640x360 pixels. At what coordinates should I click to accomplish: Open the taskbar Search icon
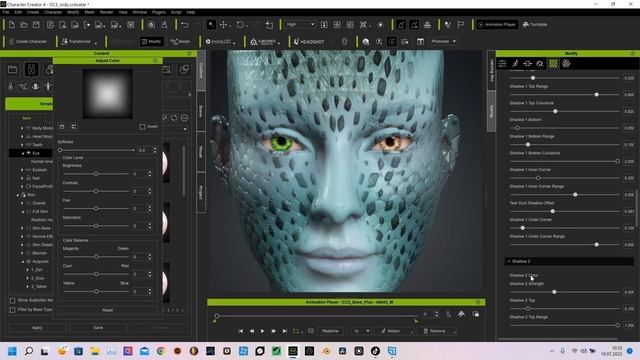(x=29, y=351)
